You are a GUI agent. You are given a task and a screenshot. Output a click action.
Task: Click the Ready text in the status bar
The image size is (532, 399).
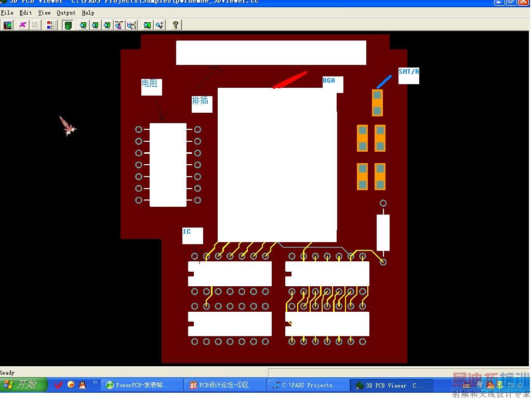[7, 373]
